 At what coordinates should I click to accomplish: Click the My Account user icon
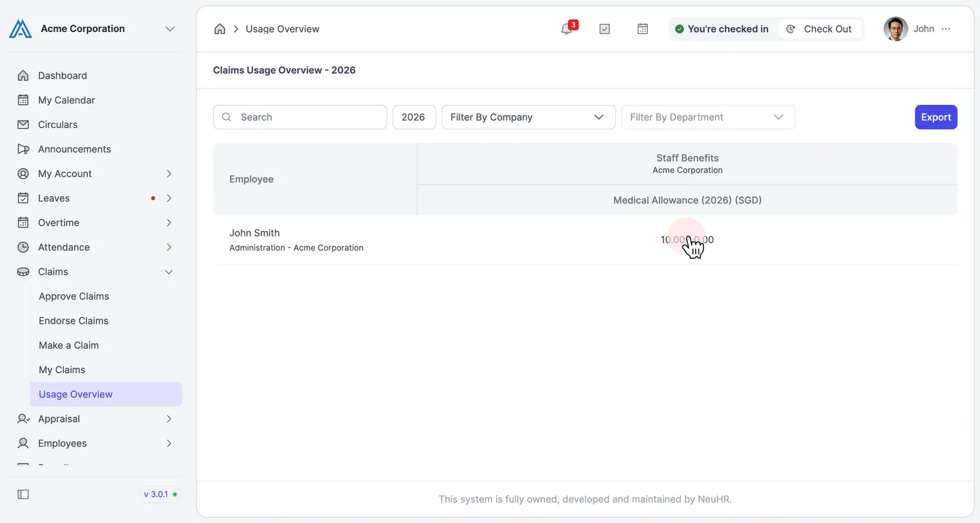tap(23, 174)
